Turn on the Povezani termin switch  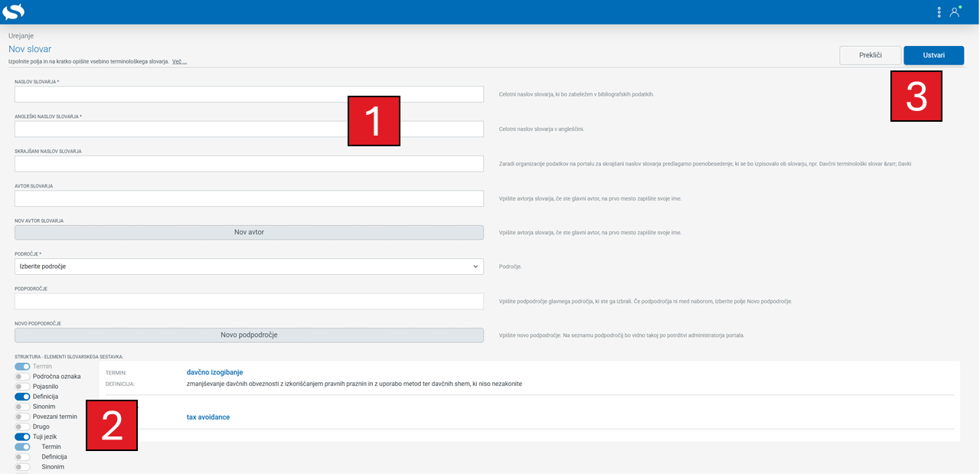pyautogui.click(x=22, y=417)
